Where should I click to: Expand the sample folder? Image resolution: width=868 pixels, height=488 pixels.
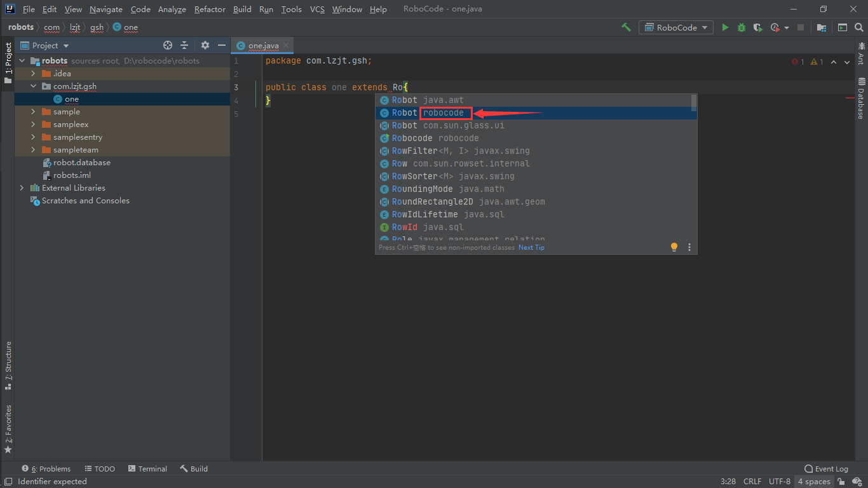click(x=33, y=112)
